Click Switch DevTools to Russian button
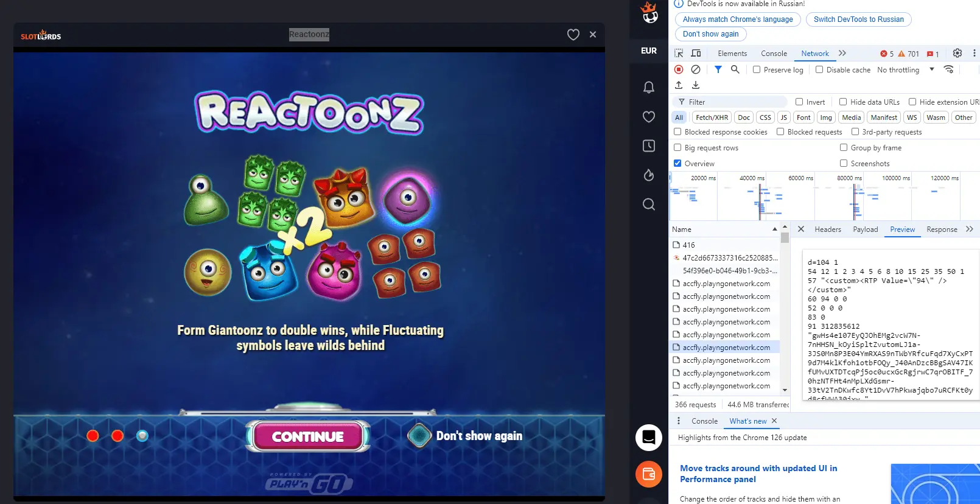This screenshot has width=980, height=504. click(x=858, y=19)
